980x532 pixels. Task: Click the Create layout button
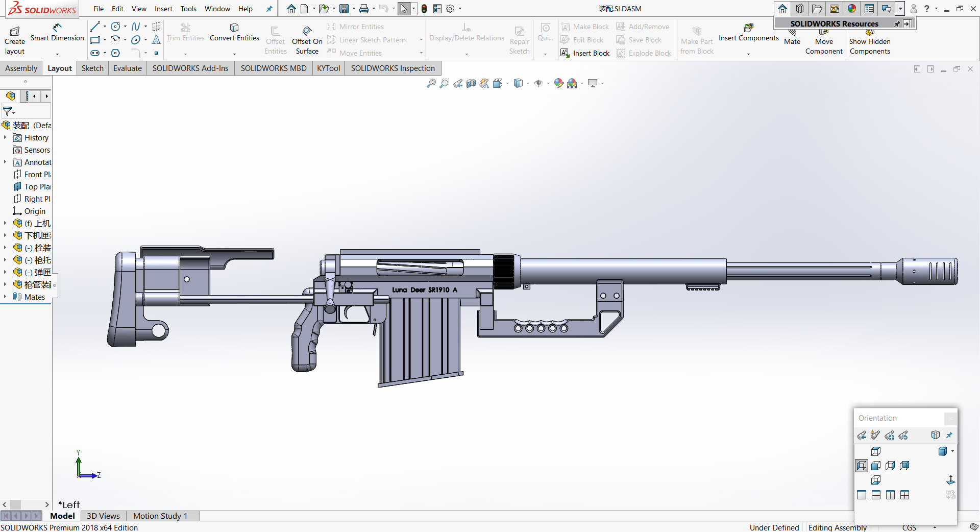[15, 41]
